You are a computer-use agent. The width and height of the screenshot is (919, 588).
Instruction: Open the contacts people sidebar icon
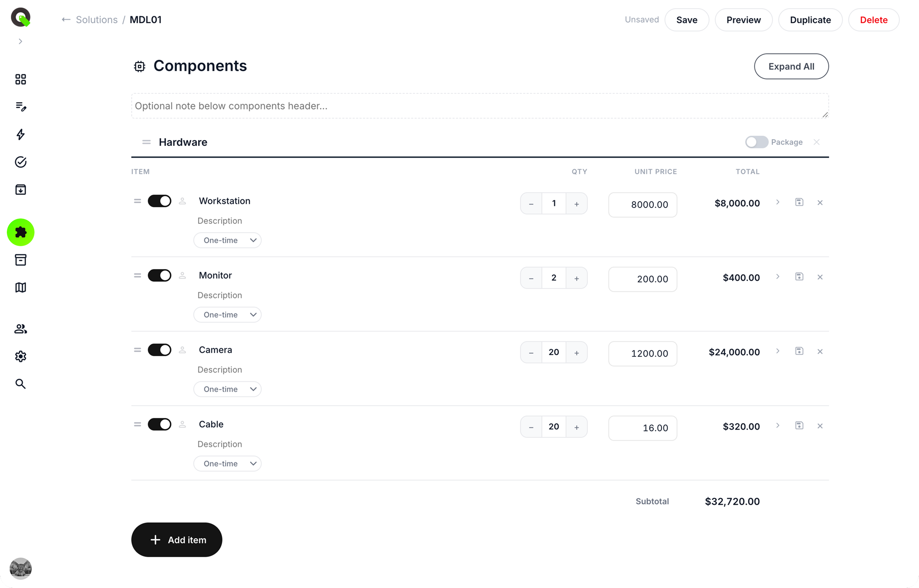pyautogui.click(x=20, y=329)
